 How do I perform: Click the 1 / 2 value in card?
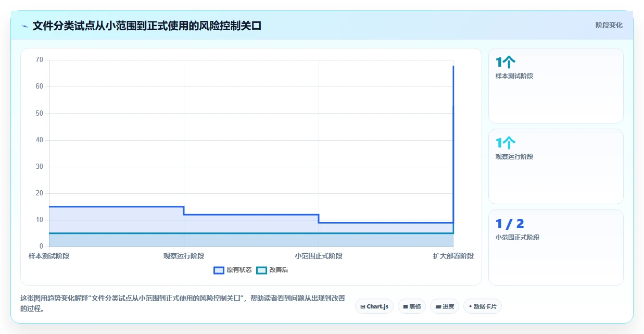point(510,224)
